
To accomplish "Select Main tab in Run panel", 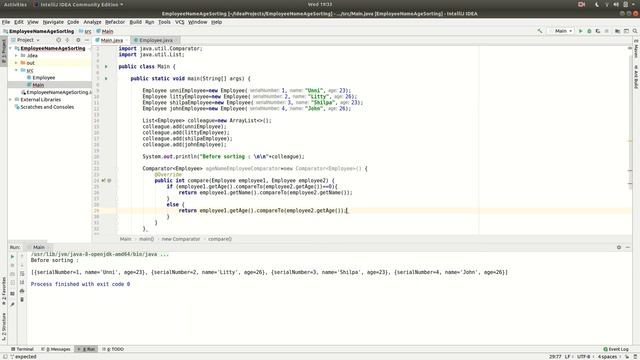I will tap(39, 247).
